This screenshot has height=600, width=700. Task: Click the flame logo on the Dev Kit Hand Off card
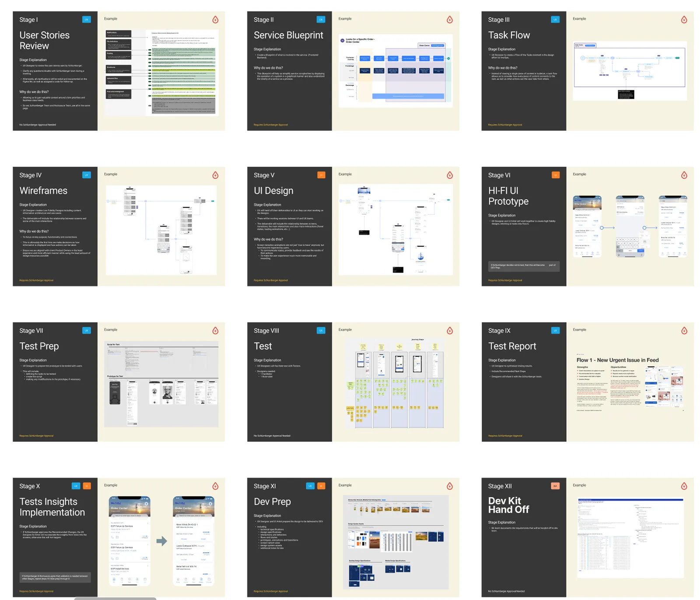684,486
